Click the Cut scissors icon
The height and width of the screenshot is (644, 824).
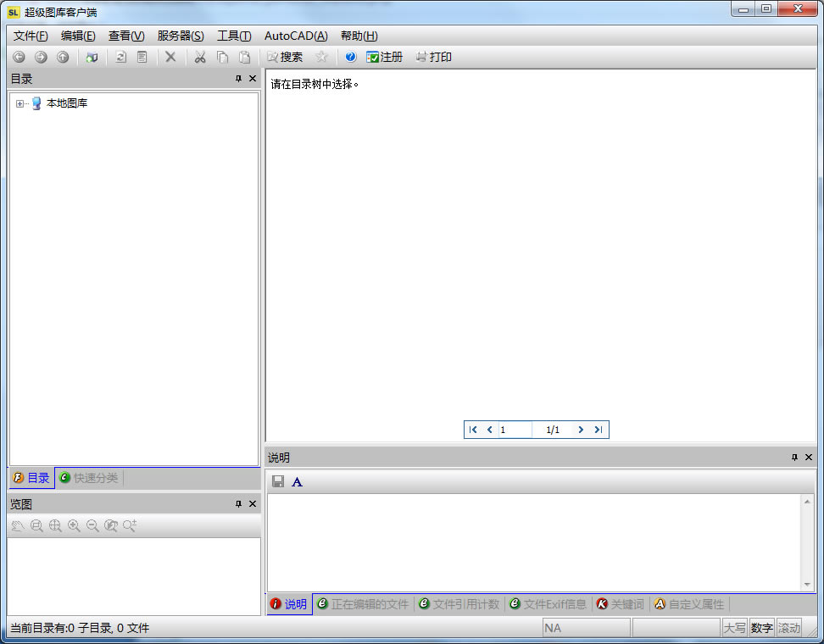[x=200, y=57]
